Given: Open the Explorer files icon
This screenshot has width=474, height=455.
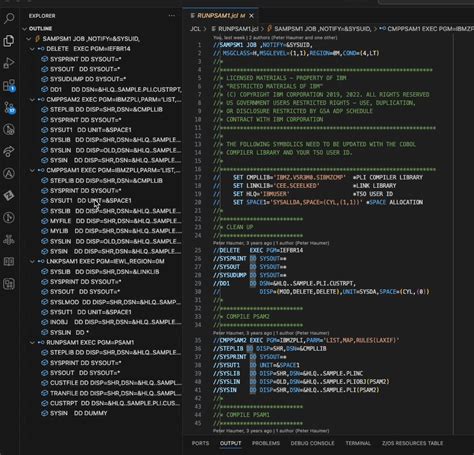Looking at the screenshot, I should 9,41.
